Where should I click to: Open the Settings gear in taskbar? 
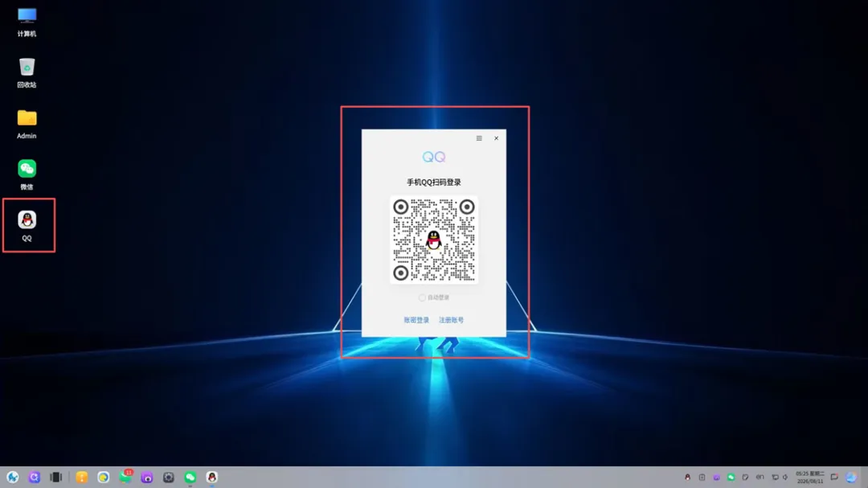point(168,477)
